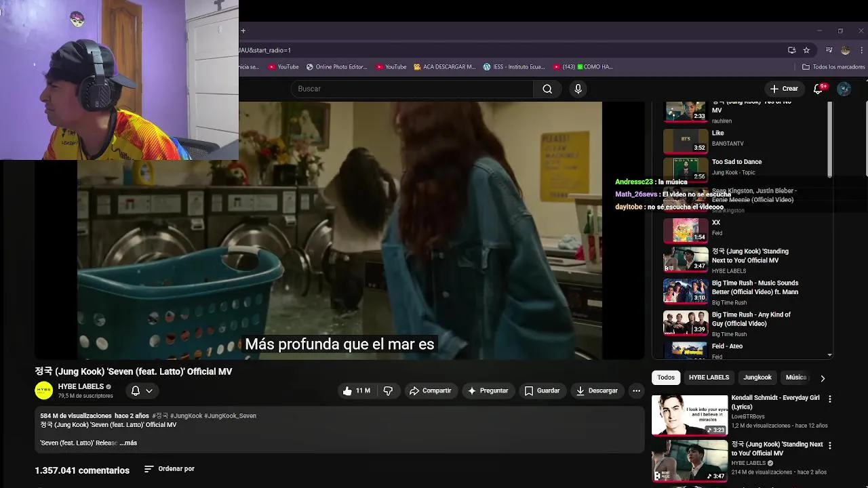Dislike the video with thumbs down
Screen dimensions: 868x488
click(388, 390)
